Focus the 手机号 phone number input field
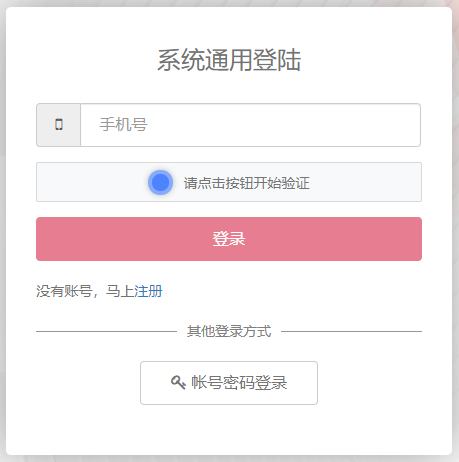 [x=250, y=125]
